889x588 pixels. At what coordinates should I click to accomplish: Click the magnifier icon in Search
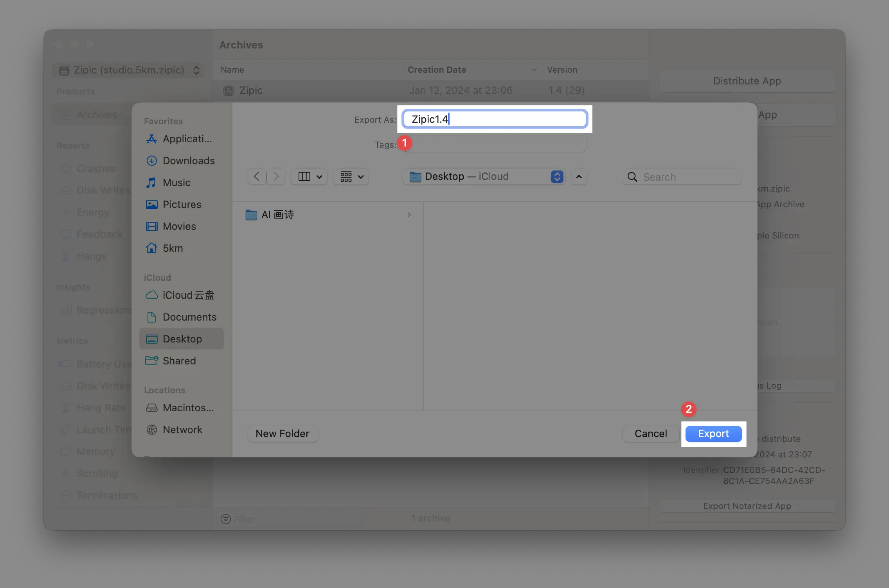632,177
